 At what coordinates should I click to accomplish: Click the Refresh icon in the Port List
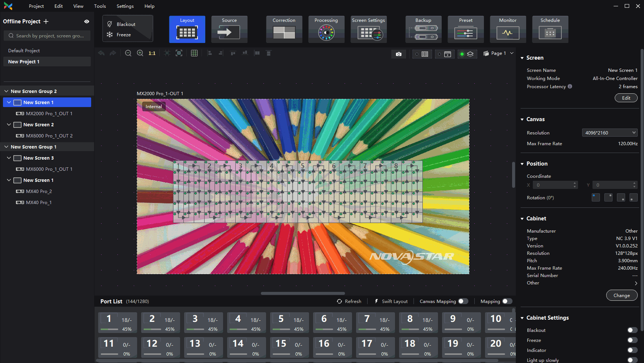(339, 301)
